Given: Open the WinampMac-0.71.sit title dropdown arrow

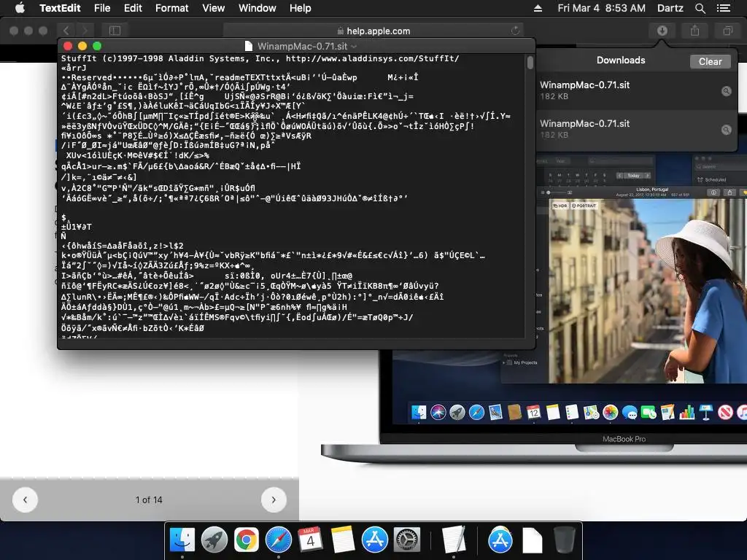Looking at the screenshot, I should coord(354,47).
